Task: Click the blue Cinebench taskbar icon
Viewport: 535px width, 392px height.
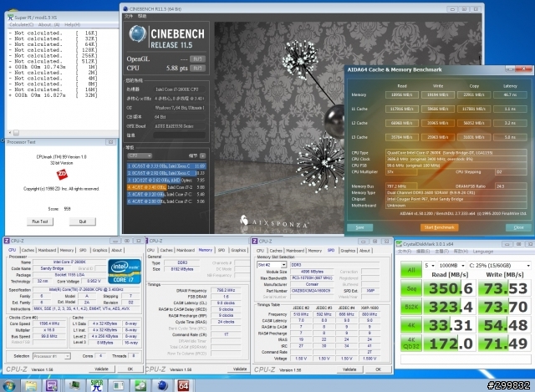Action: [163, 385]
